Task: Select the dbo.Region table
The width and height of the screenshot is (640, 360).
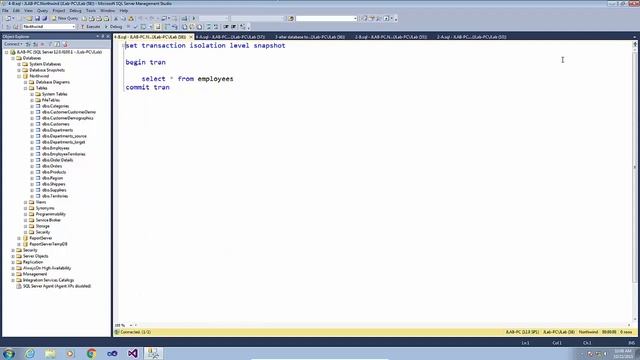Action: tap(52, 178)
